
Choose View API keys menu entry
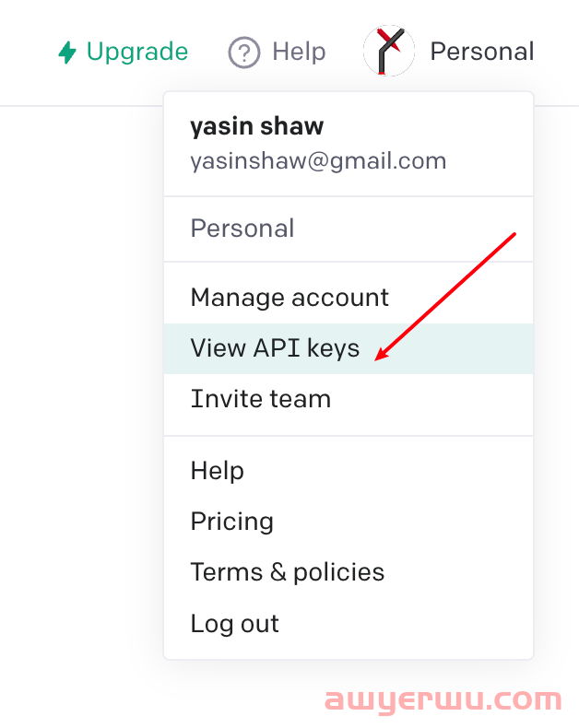pos(275,348)
